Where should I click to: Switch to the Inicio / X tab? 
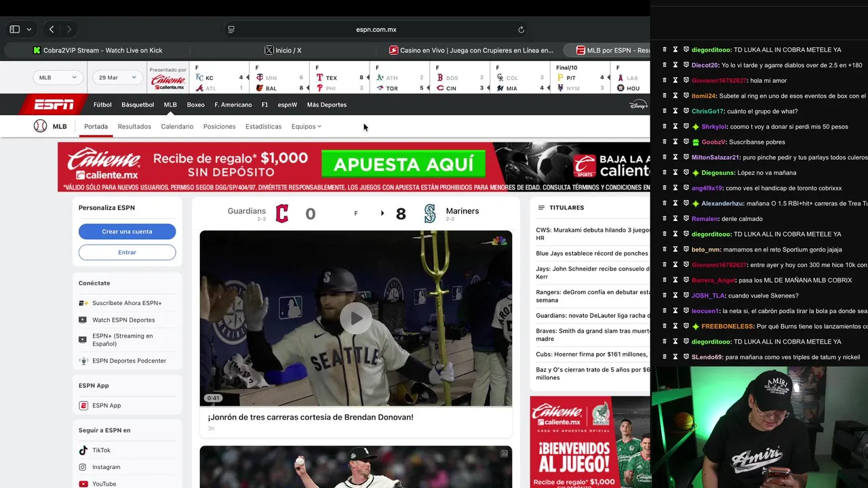[283, 50]
